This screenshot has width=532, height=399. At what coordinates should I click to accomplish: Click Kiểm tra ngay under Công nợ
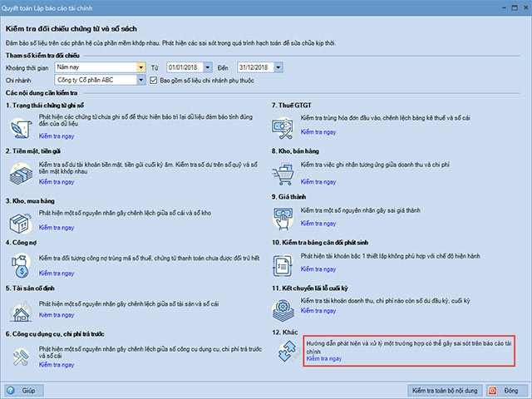[57, 272]
